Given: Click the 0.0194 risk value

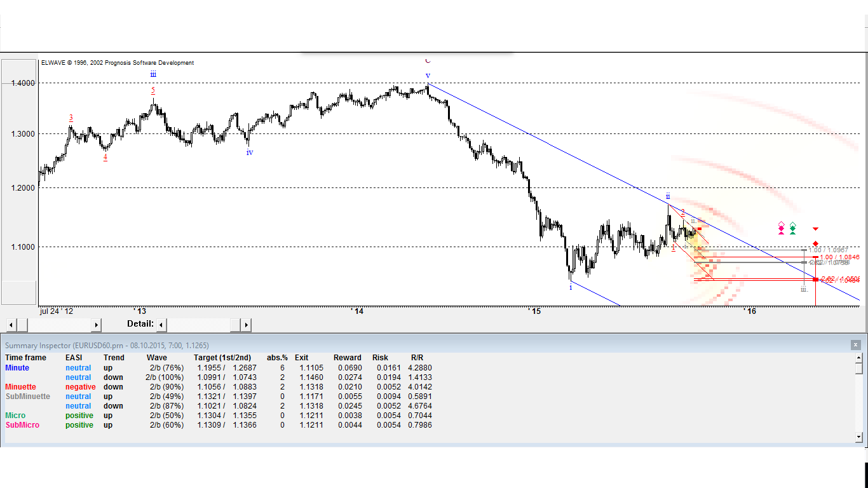Looking at the screenshot, I should coord(389,377).
